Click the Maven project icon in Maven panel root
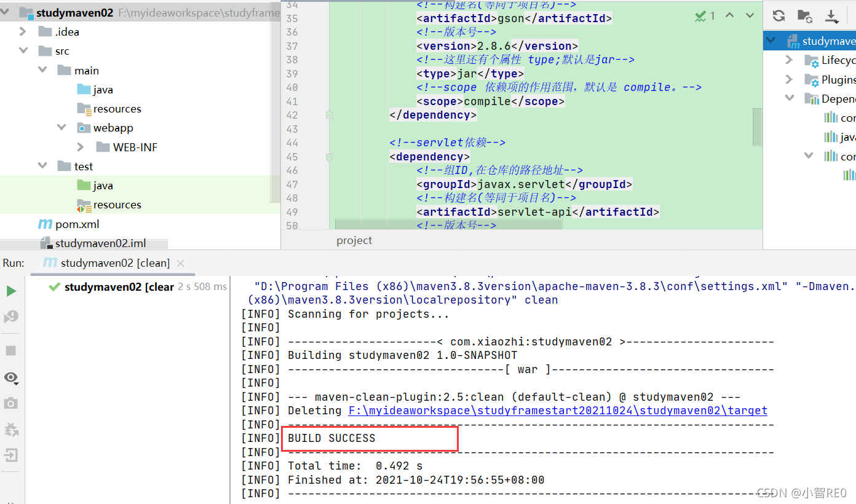The height and width of the screenshot is (504, 856). point(793,41)
